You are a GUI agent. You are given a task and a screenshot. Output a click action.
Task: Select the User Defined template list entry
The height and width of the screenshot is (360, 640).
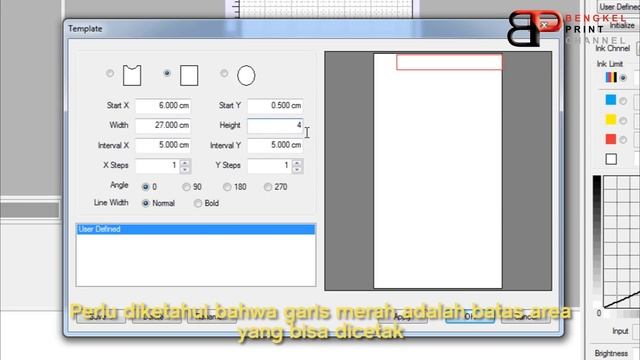pyautogui.click(x=196, y=229)
